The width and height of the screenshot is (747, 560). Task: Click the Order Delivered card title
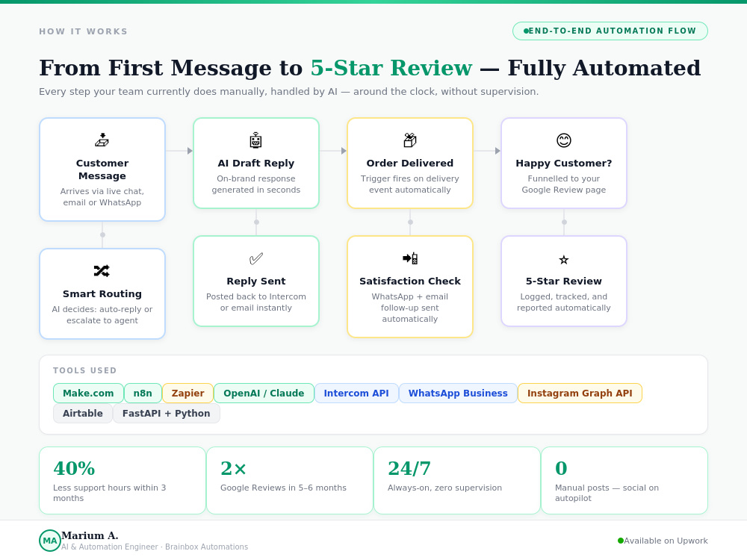[409, 164]
